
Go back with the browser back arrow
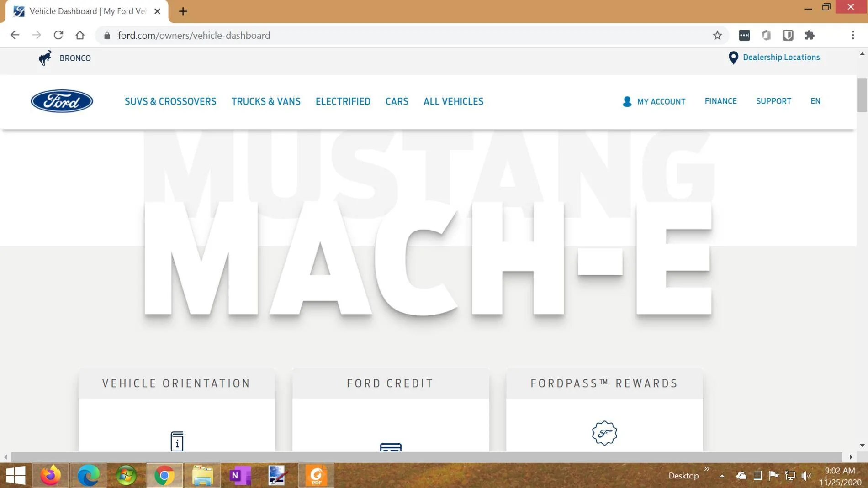click(x=15, y=35)
